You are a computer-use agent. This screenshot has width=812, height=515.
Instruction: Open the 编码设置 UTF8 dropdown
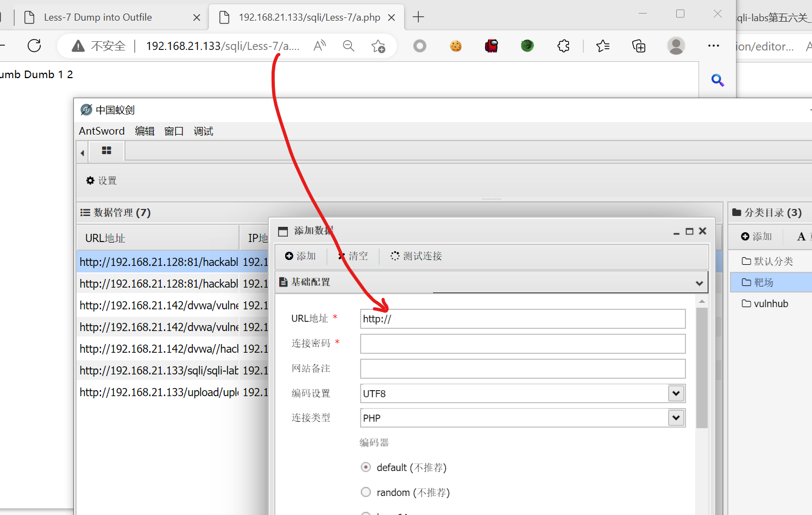676,393
